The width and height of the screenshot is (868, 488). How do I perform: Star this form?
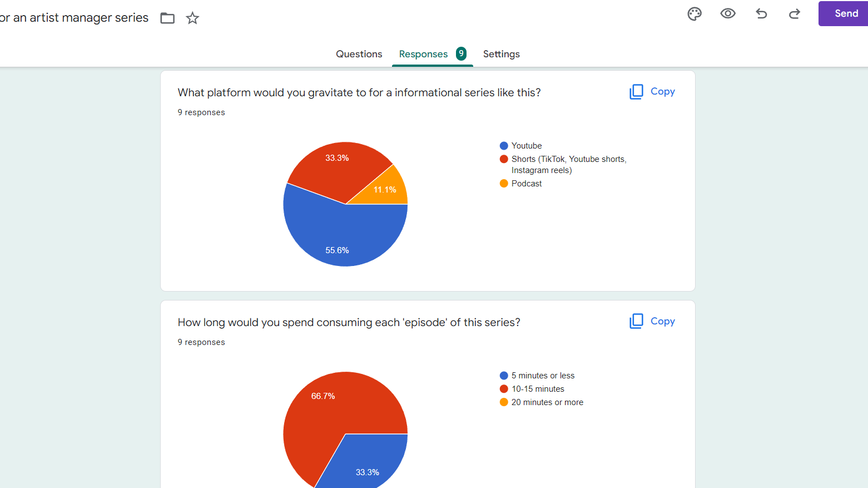point(192,18)
